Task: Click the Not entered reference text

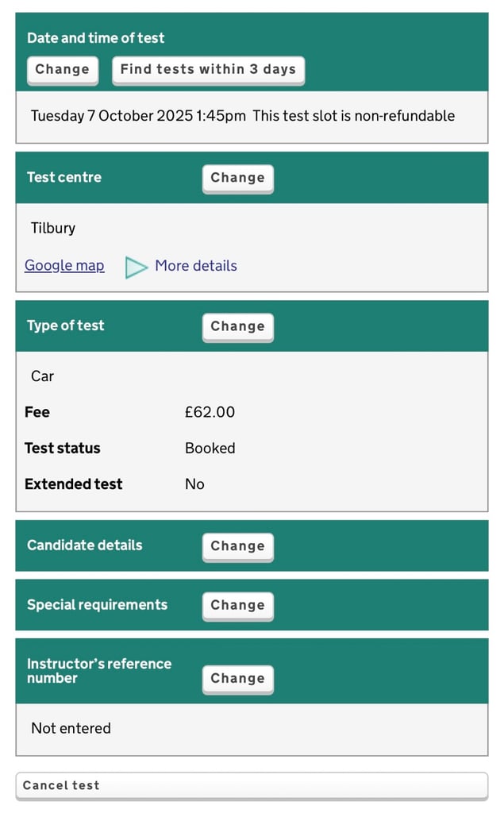Action: [x=71, y=728]
